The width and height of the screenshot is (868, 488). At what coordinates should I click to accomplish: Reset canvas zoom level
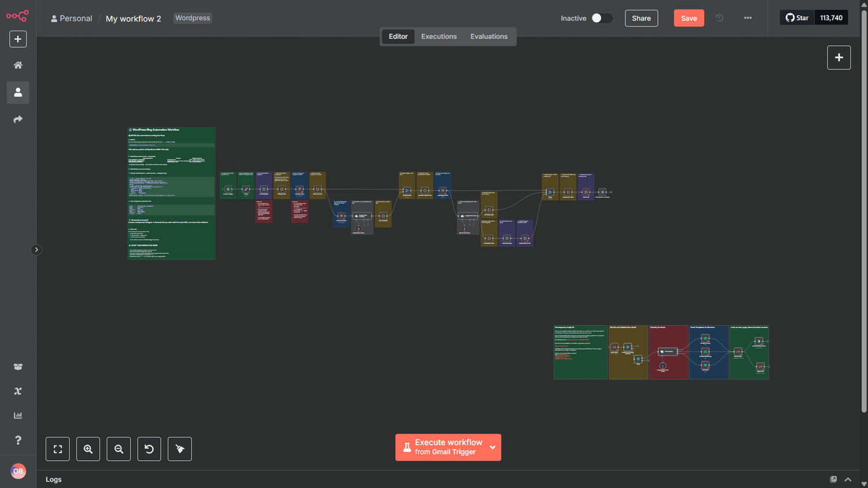tap(149, 449)
